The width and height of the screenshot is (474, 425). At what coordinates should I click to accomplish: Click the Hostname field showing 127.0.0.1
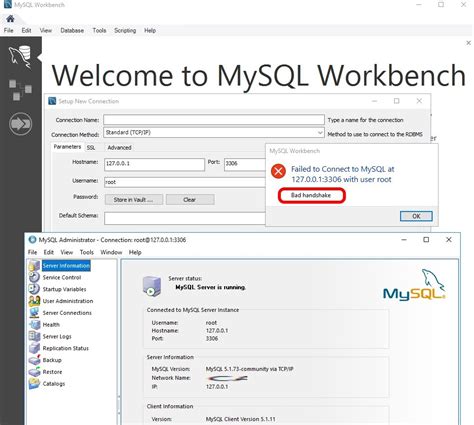154,164
